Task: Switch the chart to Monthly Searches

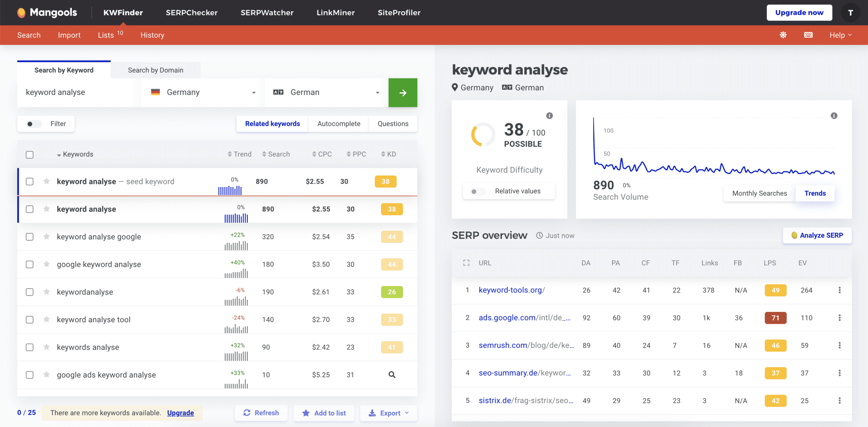Action: (759, 193)
